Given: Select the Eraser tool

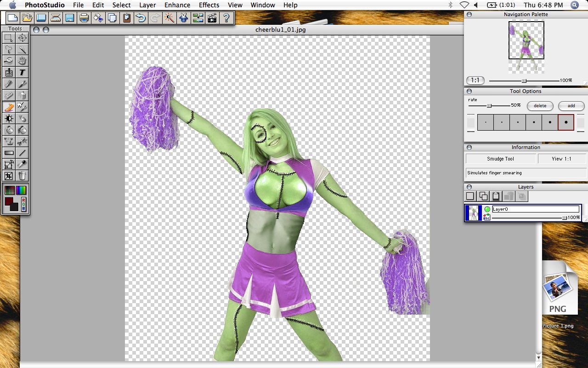Looking at the screenshot, I should [x=9, y=95].
